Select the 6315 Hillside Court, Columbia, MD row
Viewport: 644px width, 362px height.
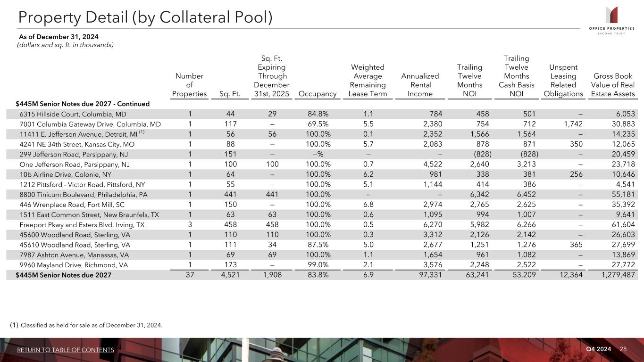coord(73,114)
